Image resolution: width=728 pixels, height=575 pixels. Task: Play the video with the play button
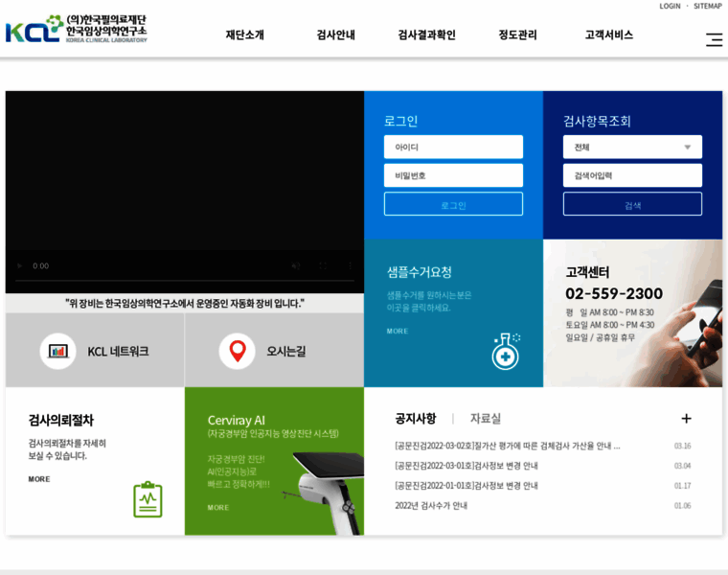click(19, 266)
